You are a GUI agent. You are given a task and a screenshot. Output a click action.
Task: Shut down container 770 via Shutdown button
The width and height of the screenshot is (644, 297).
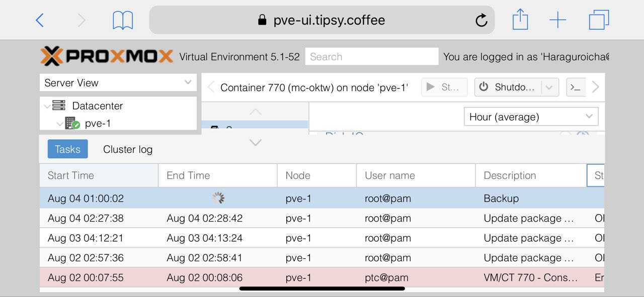point(508,87)
